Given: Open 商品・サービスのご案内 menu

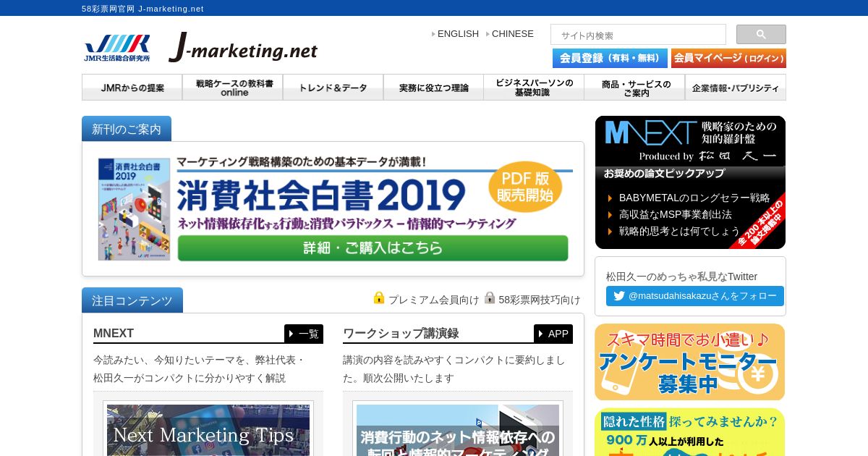Looking at the screenshot, I should point(634,88).
